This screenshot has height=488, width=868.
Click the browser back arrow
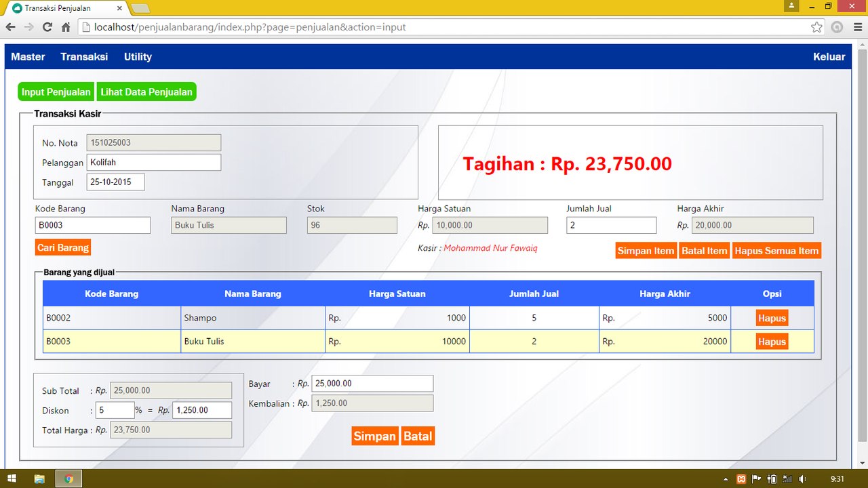click(10, 27)
